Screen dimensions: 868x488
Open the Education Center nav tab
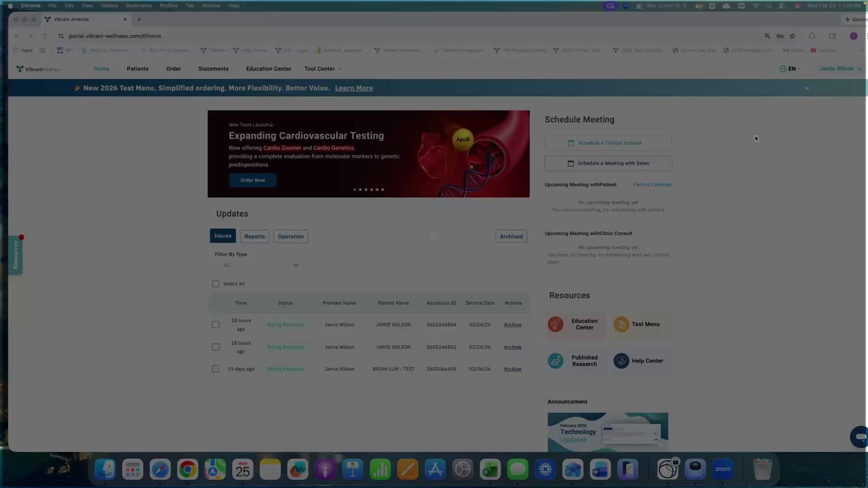[269, 68]
